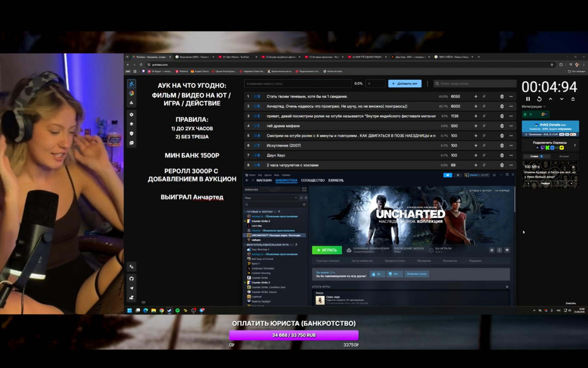588x368 pixels.
Task: Click the new lot name input field
Action: tap(298, 83)
